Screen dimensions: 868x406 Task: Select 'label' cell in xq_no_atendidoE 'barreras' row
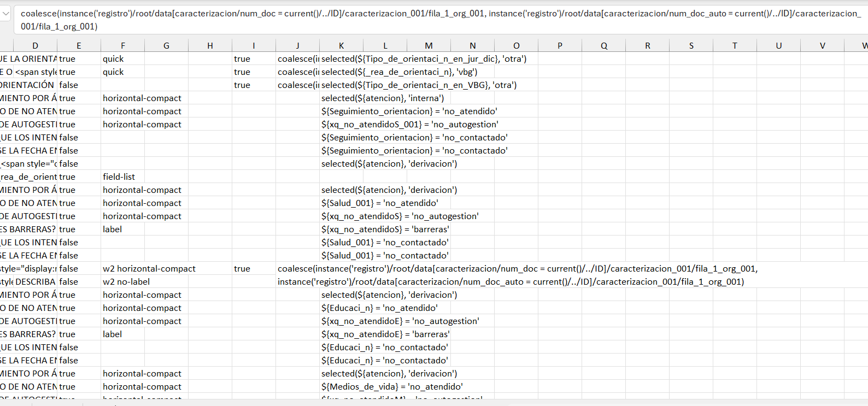(122, 334)
